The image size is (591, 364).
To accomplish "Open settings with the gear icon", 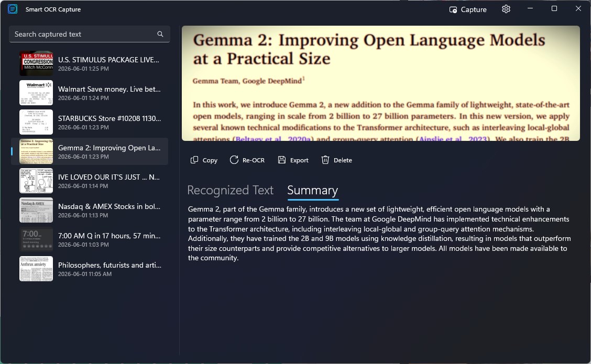I will tap(506, 9).
